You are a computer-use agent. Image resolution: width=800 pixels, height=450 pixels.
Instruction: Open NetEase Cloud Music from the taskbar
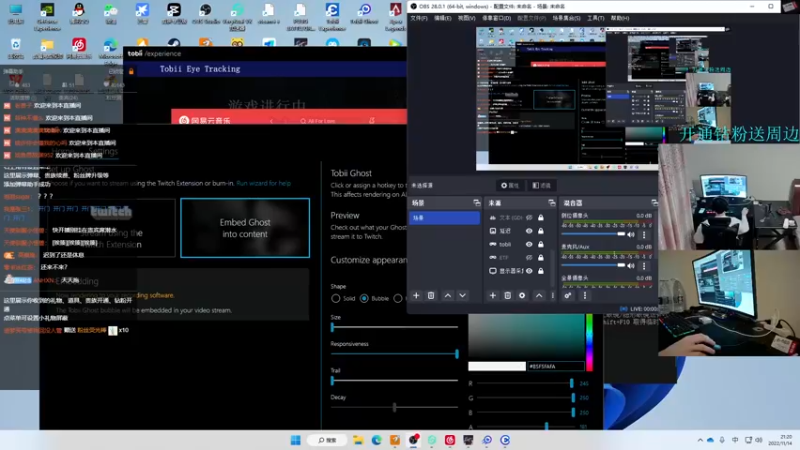coord(449,440)
